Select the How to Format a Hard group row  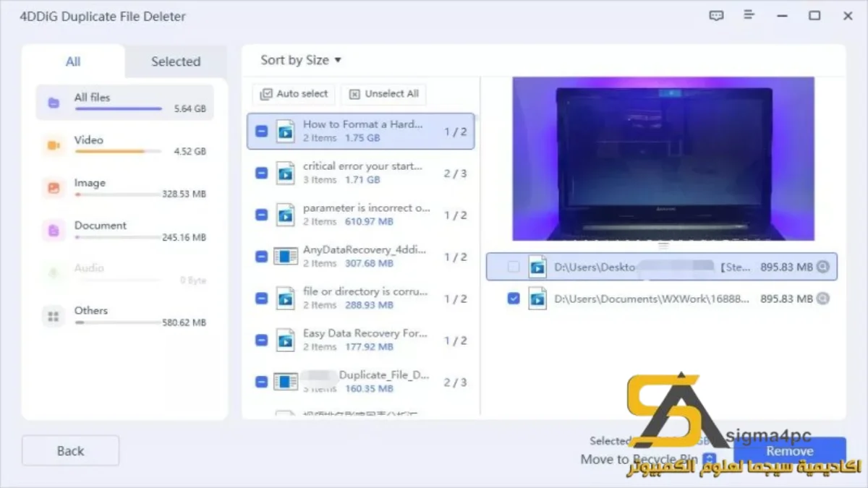coord(361,132)
